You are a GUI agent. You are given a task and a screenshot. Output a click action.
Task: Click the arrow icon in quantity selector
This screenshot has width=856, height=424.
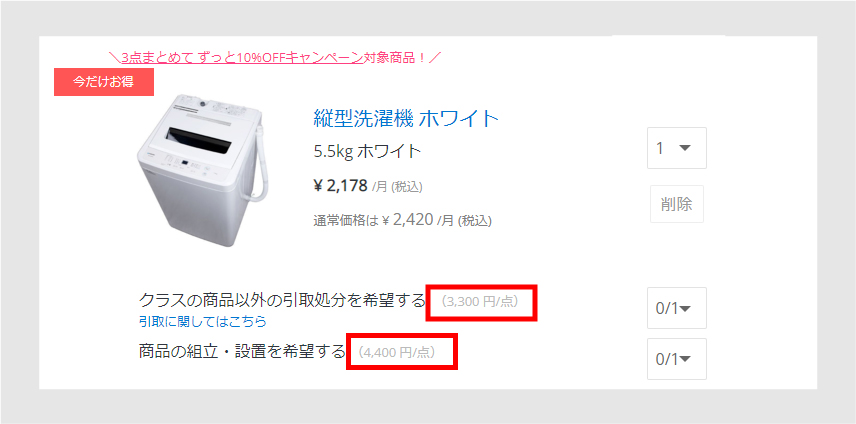[685, 148]
